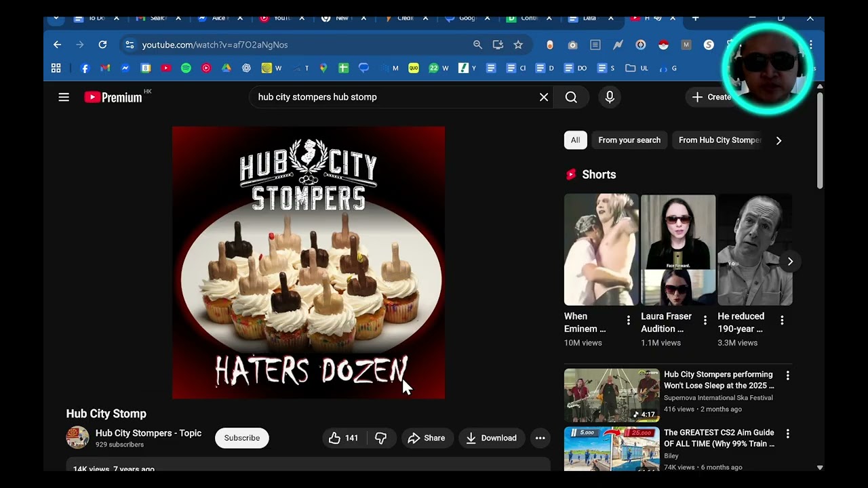Subscribe to Hub City Stompers - Topic
The image size is (868, 488).
(x=242, y=438)
